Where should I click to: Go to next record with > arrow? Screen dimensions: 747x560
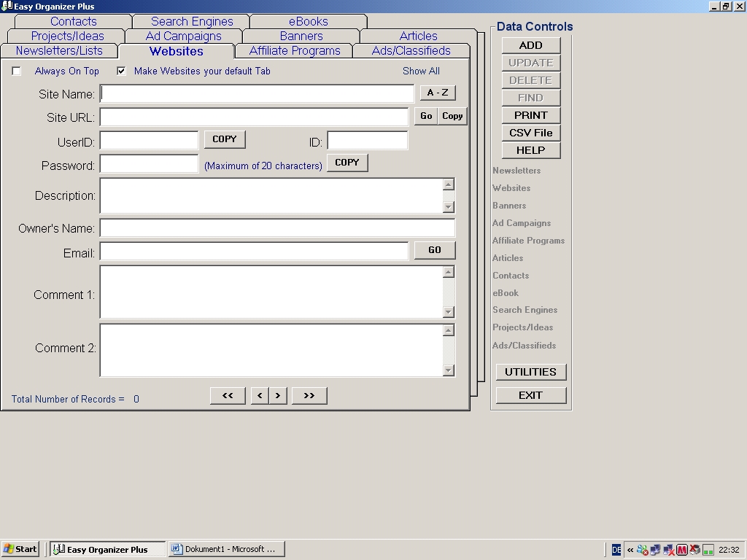click(278, 395)
